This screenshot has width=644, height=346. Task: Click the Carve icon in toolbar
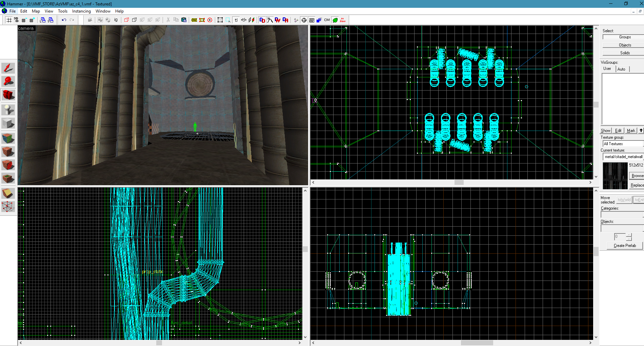click(x=90, y=20)
